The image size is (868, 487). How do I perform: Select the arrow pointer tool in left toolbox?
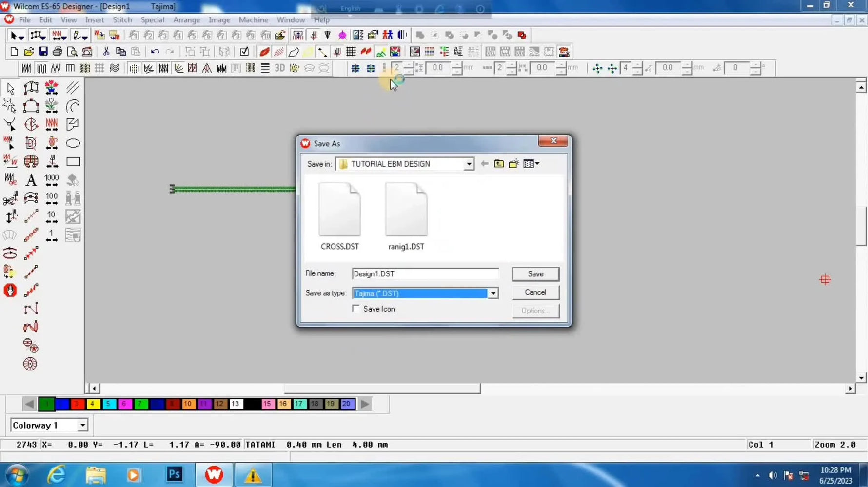click(10, 89)
